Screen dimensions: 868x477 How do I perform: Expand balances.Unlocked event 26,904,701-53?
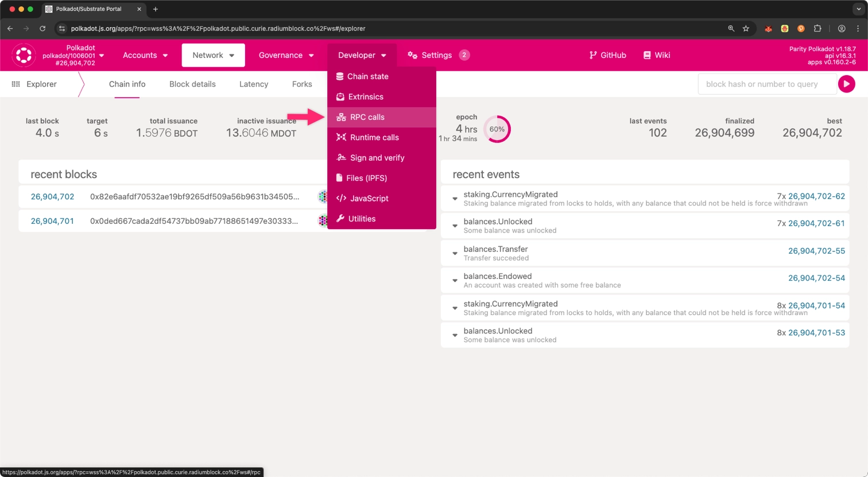point(455,335)
